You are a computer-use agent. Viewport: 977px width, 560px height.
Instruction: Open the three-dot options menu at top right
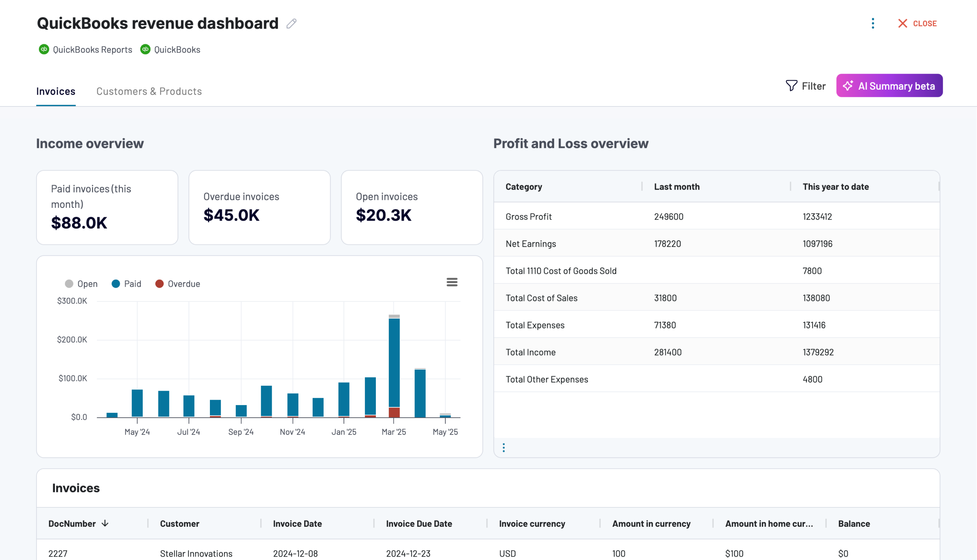coord(873,24)
